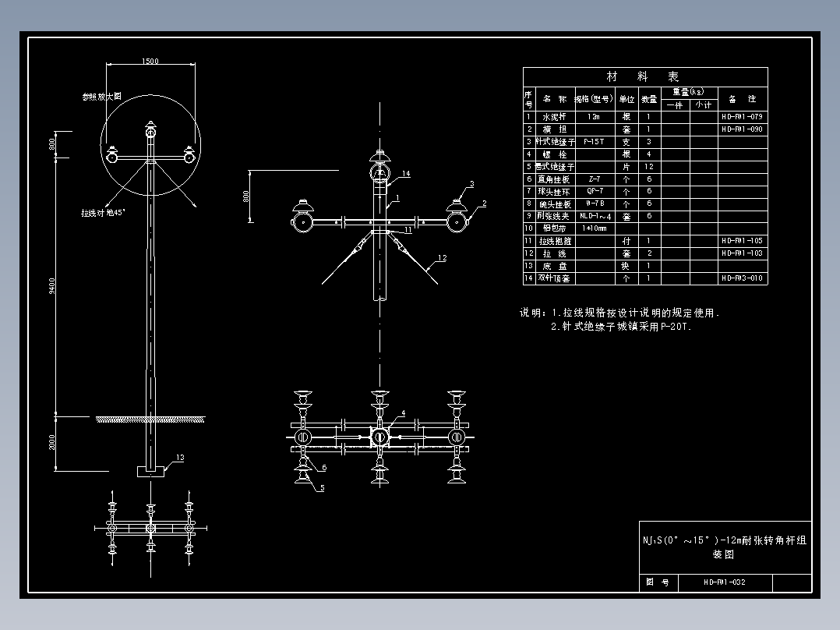
Task: Select the part callout number '11'
Action: point(408,230)
